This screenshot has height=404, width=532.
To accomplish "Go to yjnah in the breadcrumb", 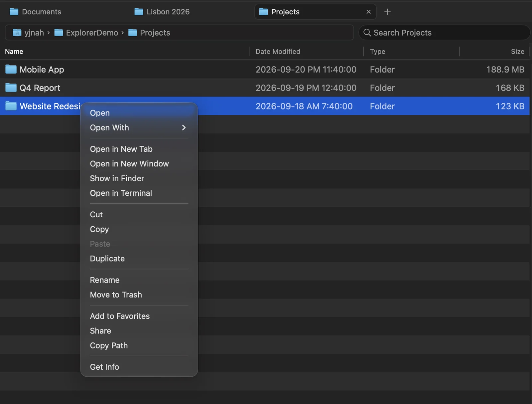I will click(34, 33).
